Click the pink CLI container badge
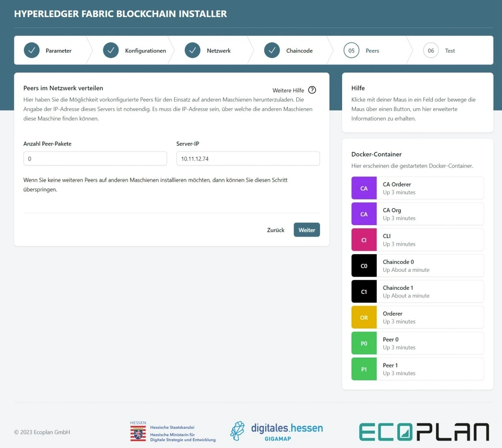This screenshot has height=448, width=502. pyautogui.click(x=364, y=240)
